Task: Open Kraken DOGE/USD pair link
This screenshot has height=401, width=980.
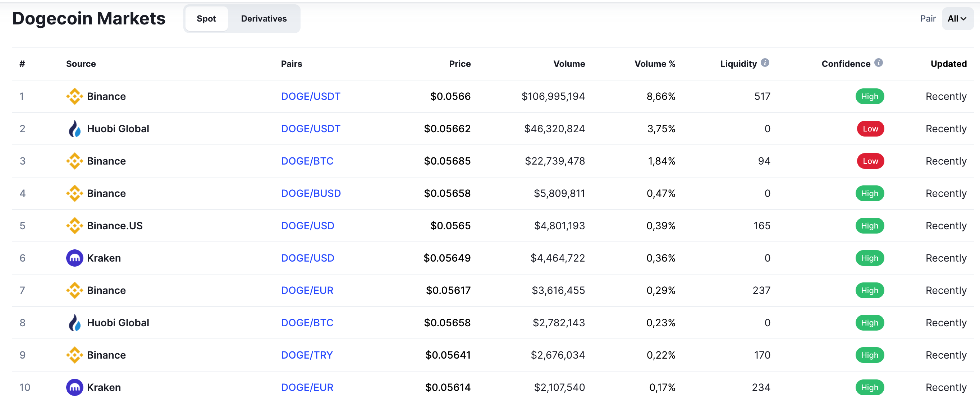Action: click(x=307, y=258)
